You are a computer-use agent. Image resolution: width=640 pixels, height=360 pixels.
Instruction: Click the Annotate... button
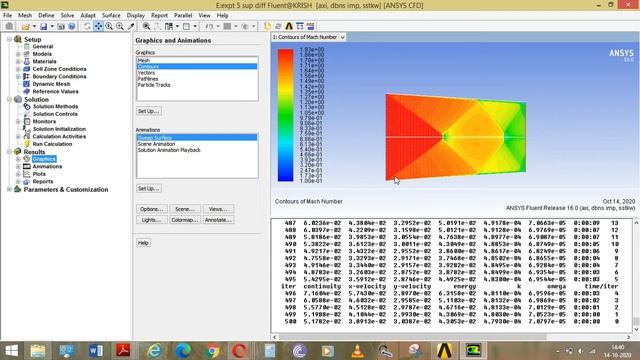coord(218,220)
